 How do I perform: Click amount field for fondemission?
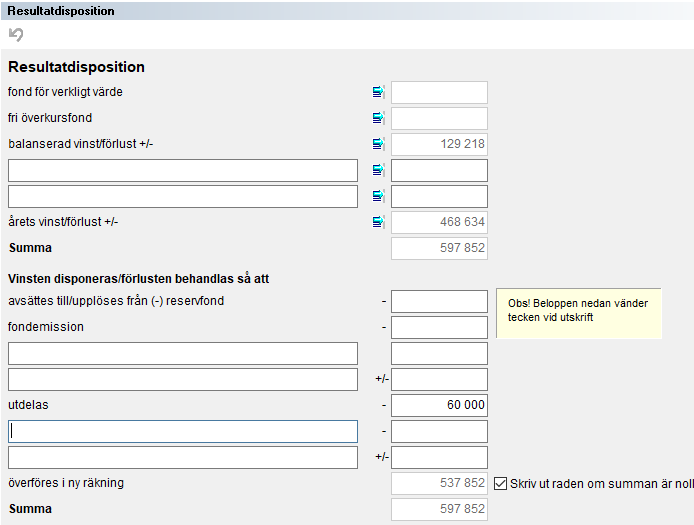(x=439, y=328)
